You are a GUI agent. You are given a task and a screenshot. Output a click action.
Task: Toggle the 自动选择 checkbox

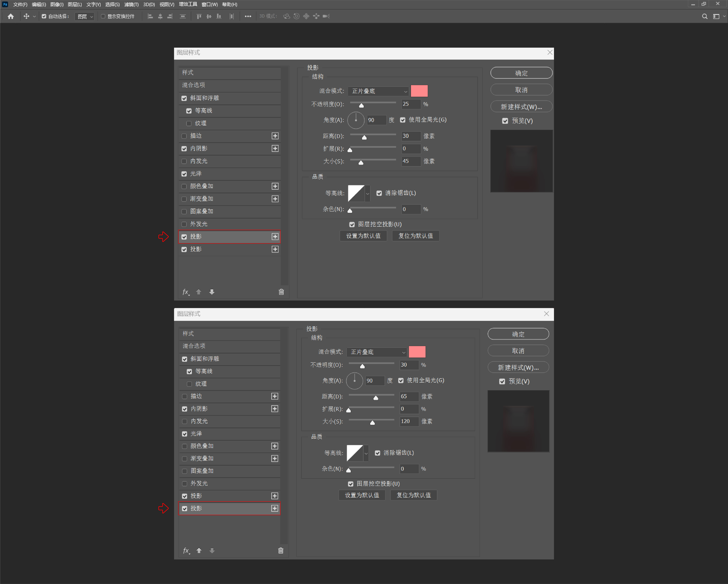coord(44,16)
